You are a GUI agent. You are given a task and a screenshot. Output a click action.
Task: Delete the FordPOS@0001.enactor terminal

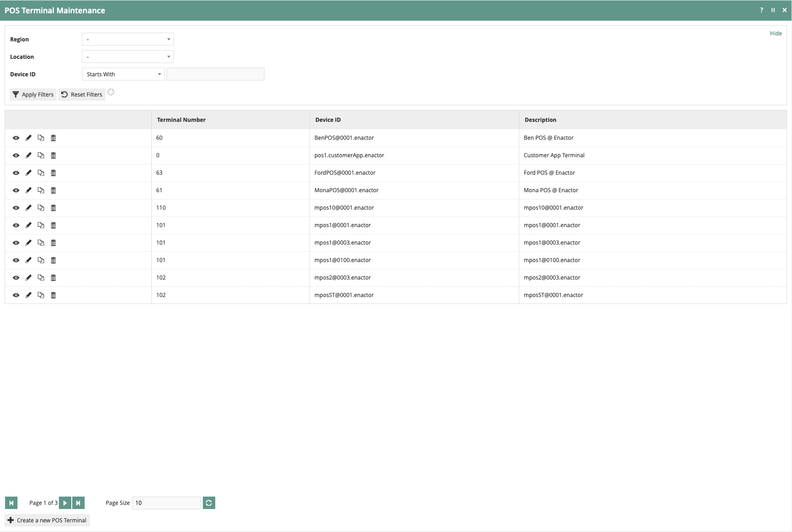[53, 173]
